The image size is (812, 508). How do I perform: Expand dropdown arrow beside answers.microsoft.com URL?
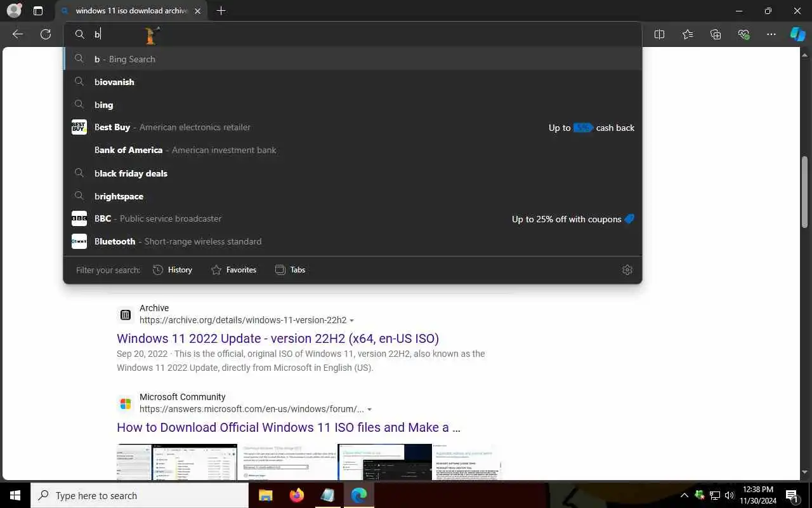pyautogui.click(x=370, y=410)
